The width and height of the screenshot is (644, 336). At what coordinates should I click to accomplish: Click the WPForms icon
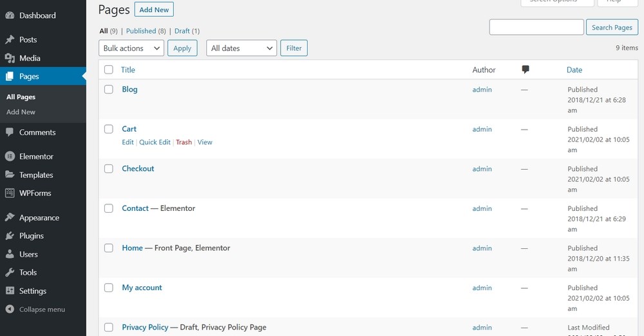point(10,193)
